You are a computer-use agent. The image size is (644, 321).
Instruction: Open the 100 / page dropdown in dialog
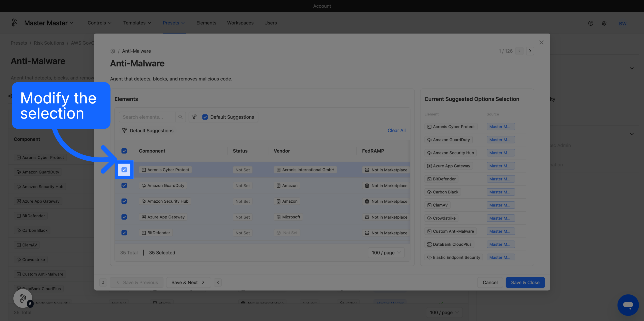tap(386, 253)
